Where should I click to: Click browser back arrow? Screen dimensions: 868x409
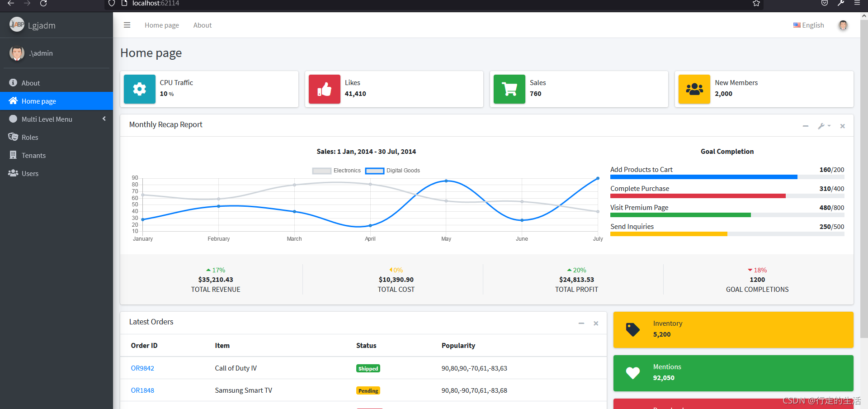pos(11,3)
